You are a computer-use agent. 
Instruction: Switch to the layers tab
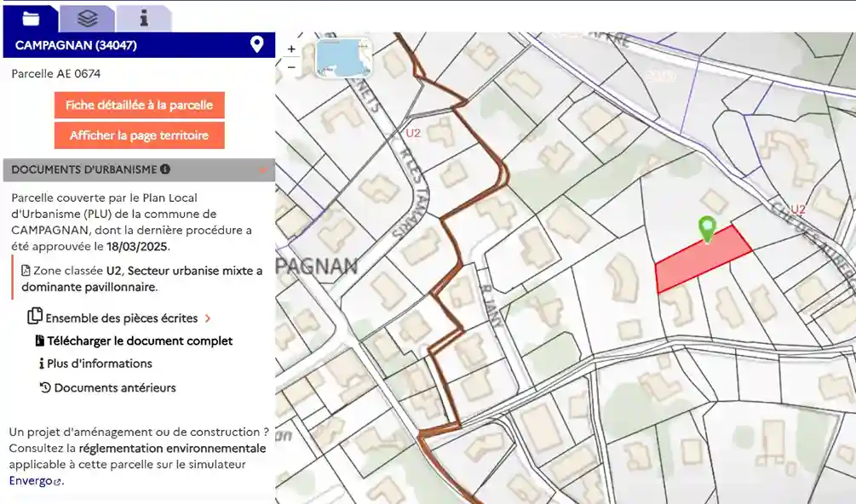tap(88, 19)
